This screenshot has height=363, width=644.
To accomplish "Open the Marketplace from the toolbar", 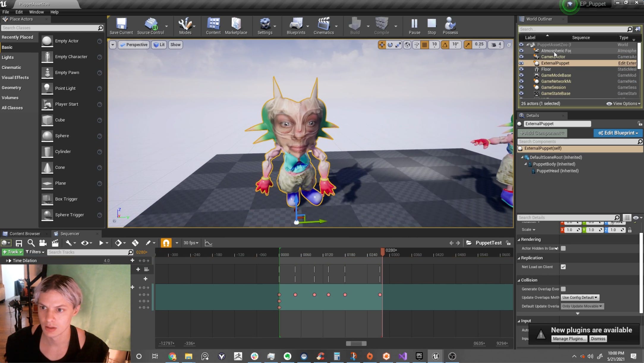I will [236, 26].
